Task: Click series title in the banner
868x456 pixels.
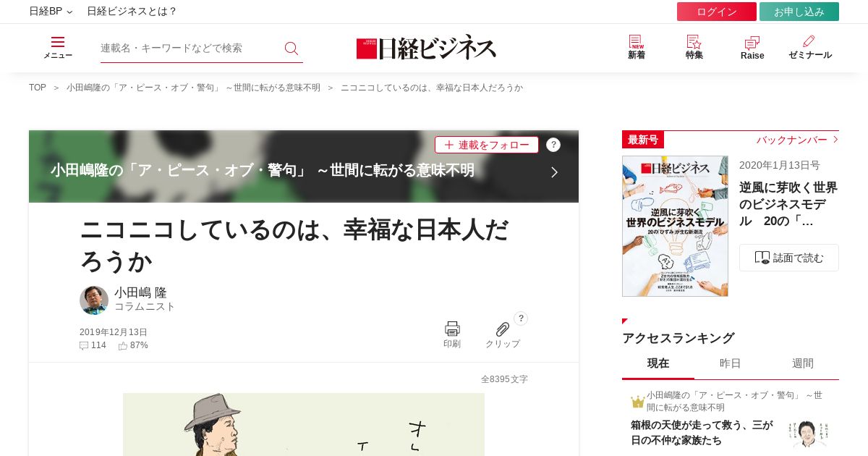Action: click(263, 170)
